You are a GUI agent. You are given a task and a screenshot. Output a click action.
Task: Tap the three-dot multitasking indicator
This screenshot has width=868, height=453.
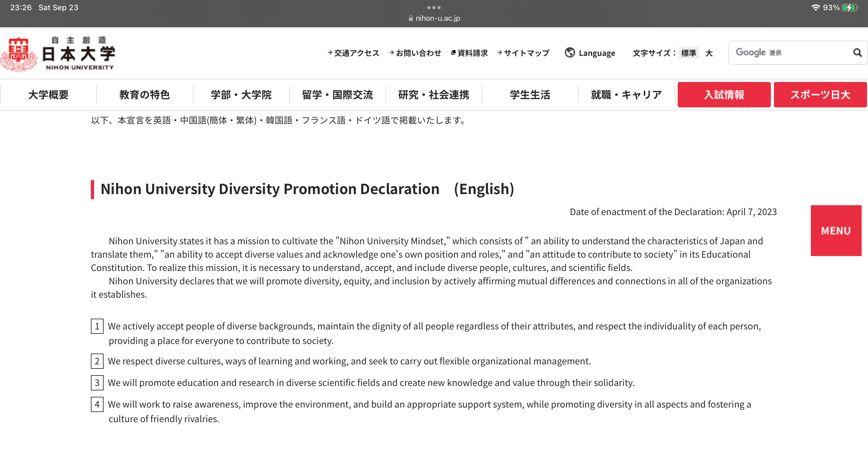(434, 7)
